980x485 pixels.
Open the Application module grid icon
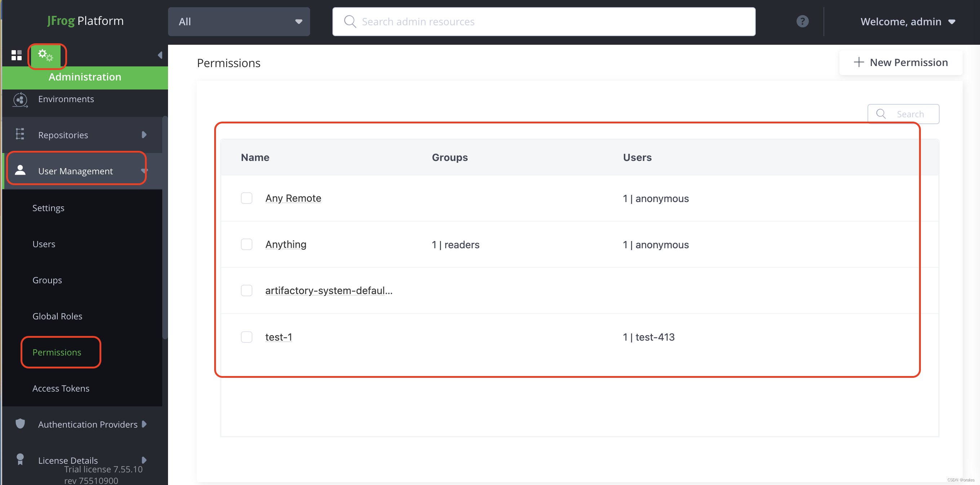pos(16,56)
